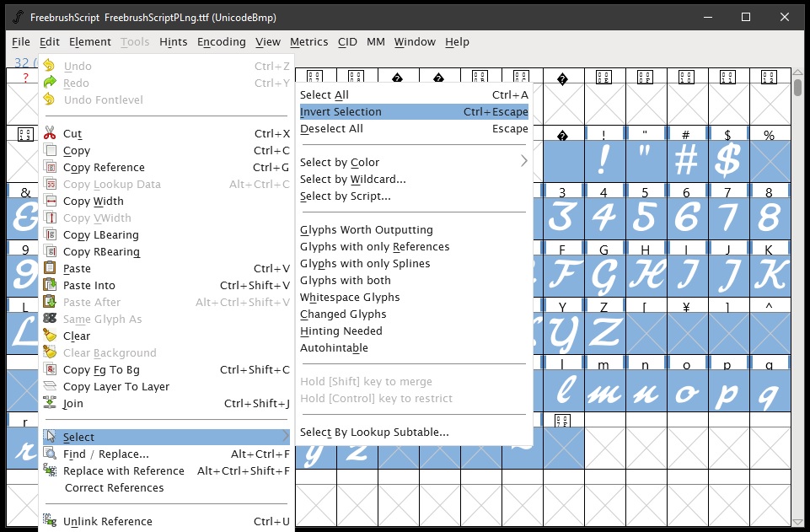Choose Select By Lookup Subtable...

(414, 432)
